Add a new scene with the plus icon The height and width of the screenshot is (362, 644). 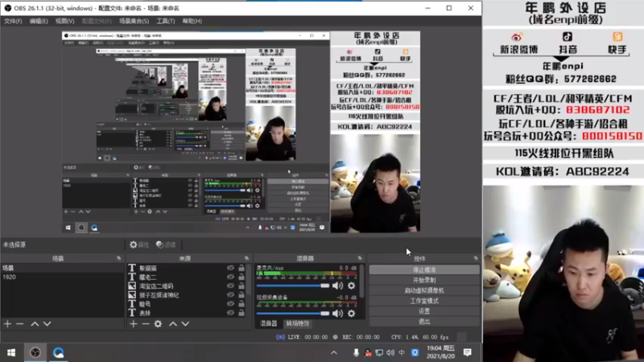[7, 324]
